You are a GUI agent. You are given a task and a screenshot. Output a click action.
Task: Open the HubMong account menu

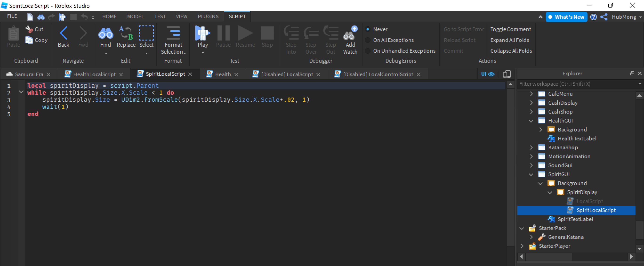tap(627, 17)
